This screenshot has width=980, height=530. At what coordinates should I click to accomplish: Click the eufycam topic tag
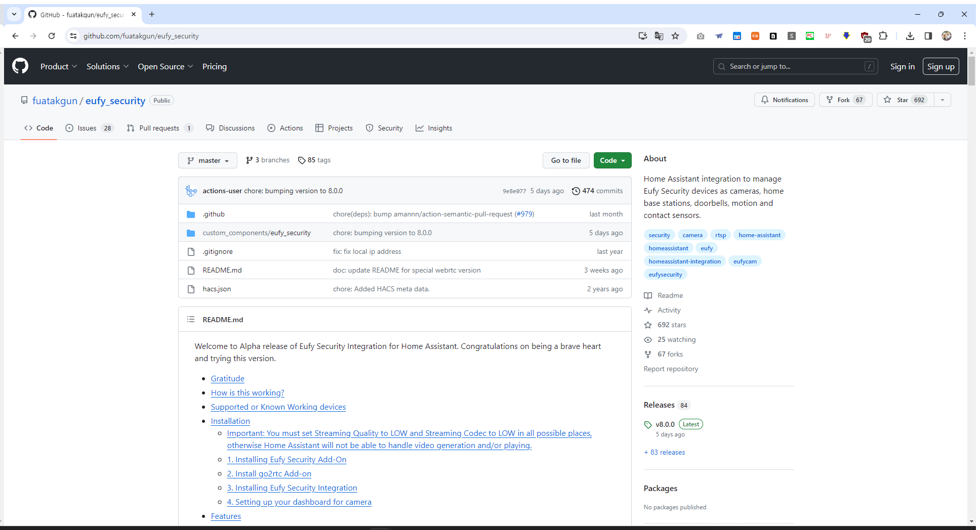(x=745, y=261)
